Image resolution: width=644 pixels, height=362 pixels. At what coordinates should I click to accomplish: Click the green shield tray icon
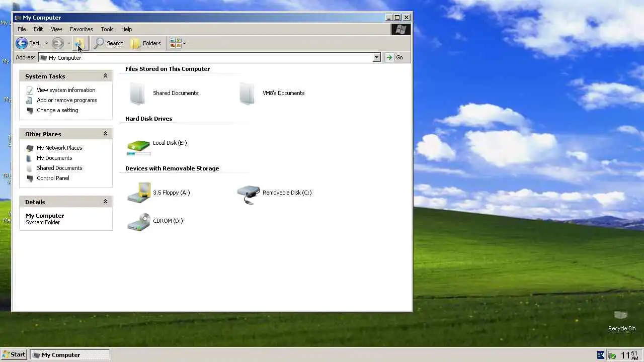612,355
